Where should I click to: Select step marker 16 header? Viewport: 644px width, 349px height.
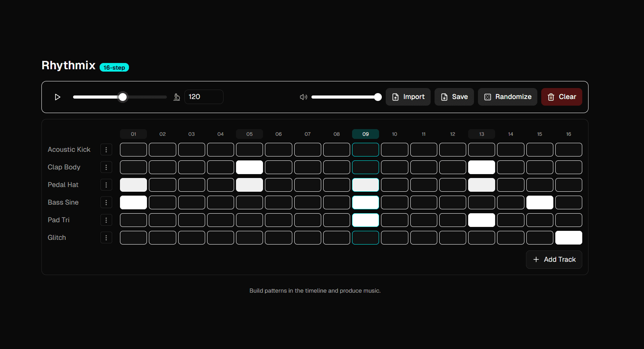[x=569, y=134]
